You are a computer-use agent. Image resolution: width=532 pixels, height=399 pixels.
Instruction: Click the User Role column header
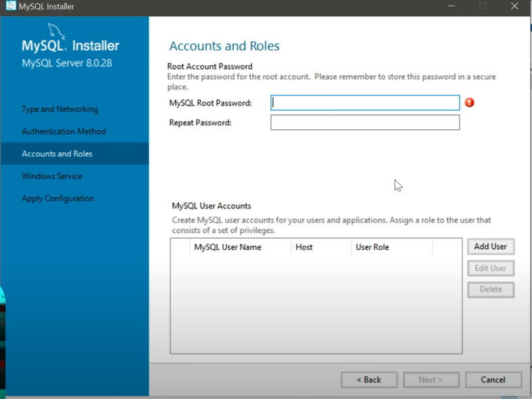click(x=392, y=247)
